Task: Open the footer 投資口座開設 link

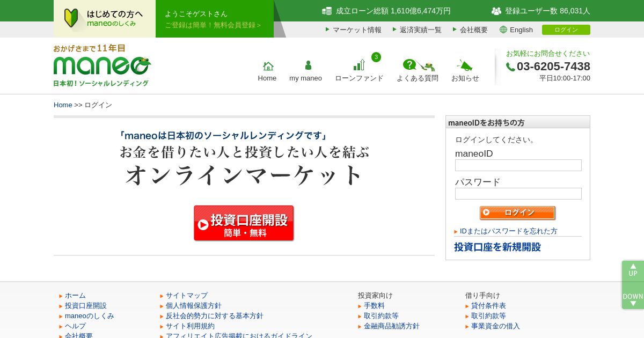Action: (86, 305)
